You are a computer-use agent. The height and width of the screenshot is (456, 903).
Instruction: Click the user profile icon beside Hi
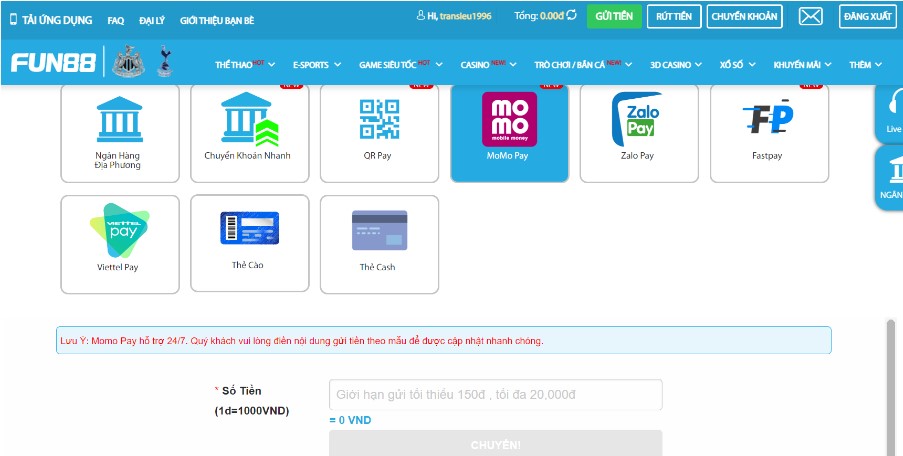click(x=420, y=16)
